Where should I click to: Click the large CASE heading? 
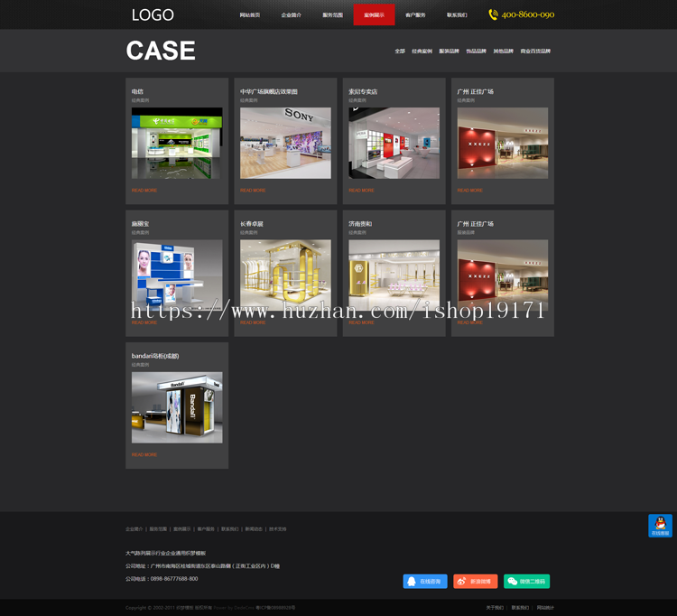click(161, 51)
